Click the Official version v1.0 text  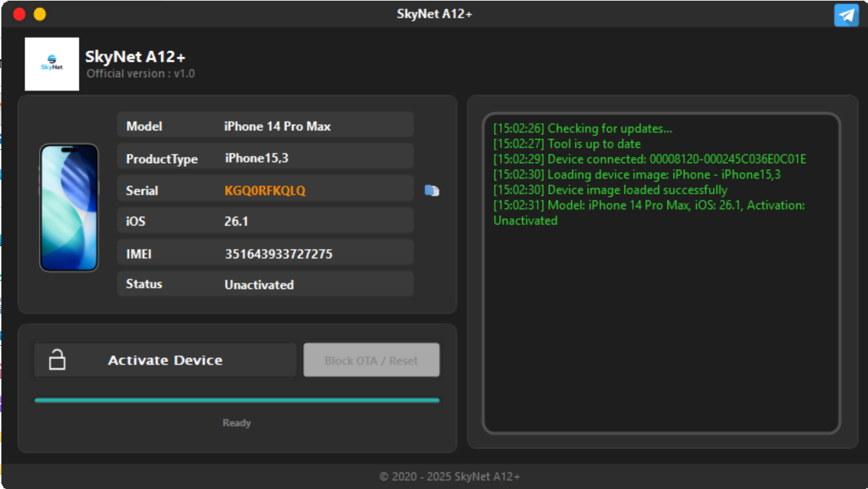(x=140, y=74)
